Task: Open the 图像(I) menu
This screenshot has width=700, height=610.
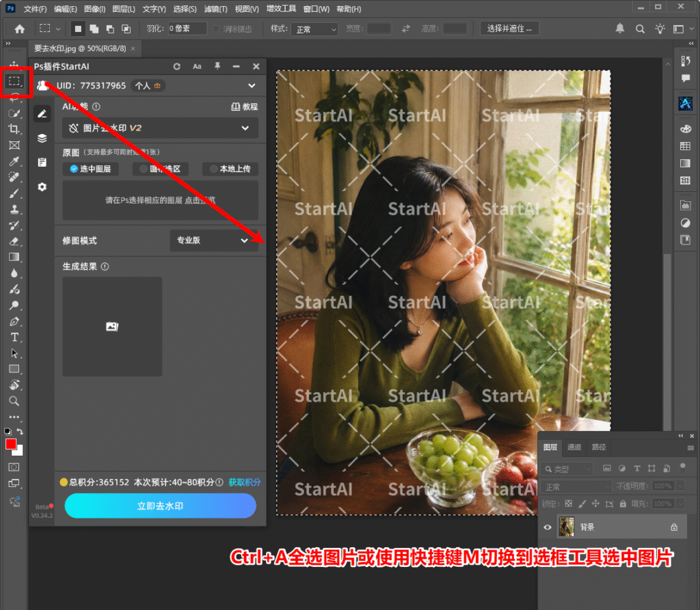Action: (x=94, y=9)
